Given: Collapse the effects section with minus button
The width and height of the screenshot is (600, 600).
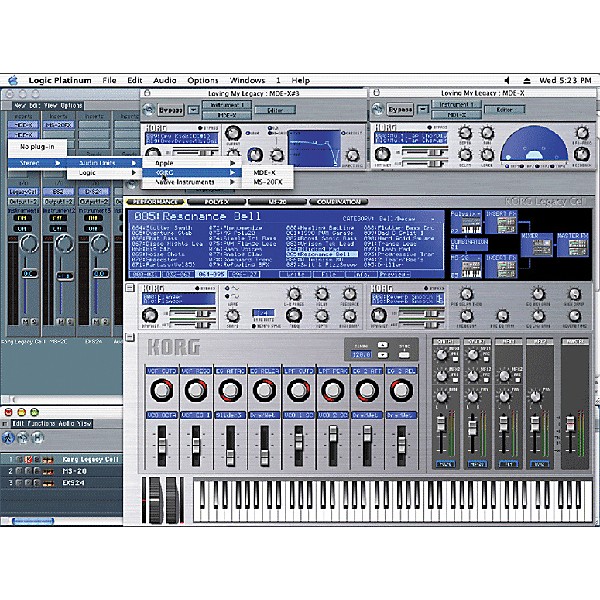Looking at the screenshot, I should [130, 288].
